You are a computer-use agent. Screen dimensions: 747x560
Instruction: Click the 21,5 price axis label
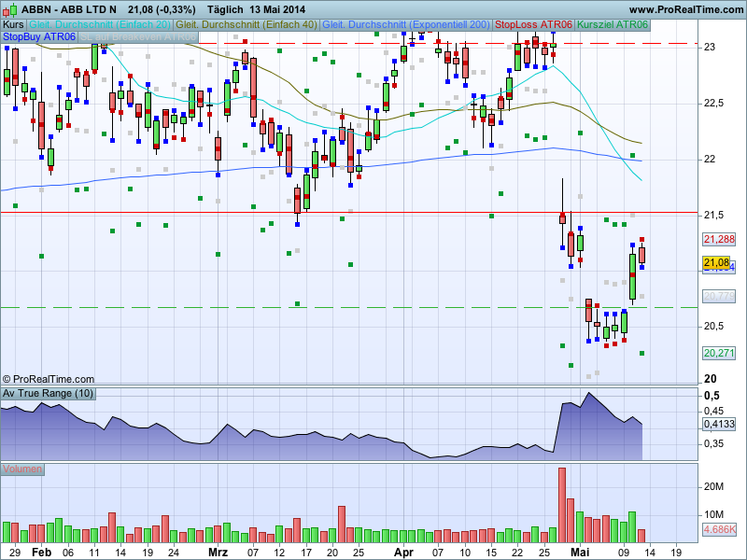(713, 216)
